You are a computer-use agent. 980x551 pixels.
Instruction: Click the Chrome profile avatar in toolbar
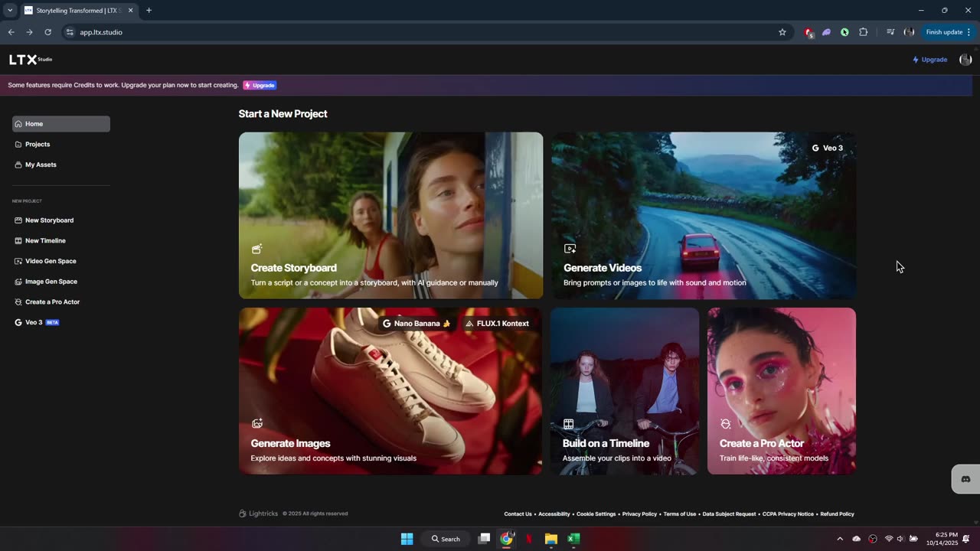click(x=909, y=32)
